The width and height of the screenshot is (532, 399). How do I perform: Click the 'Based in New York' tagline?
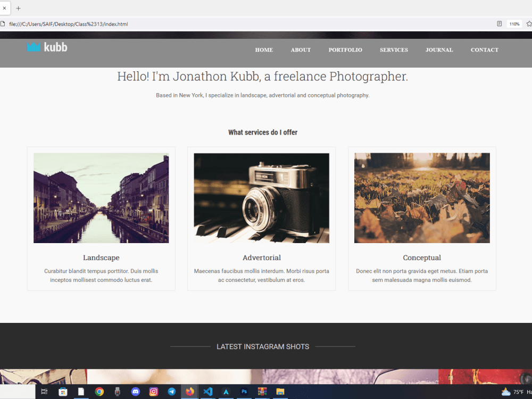[263, 95]
